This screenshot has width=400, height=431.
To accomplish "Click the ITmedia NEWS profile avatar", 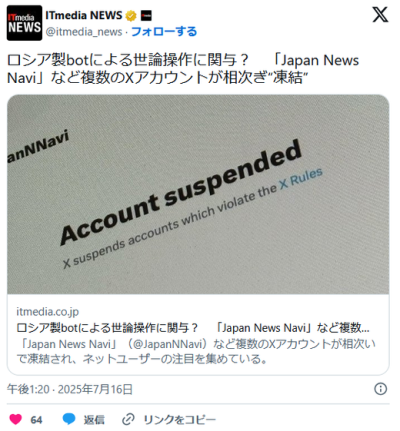I will (24, 23).
